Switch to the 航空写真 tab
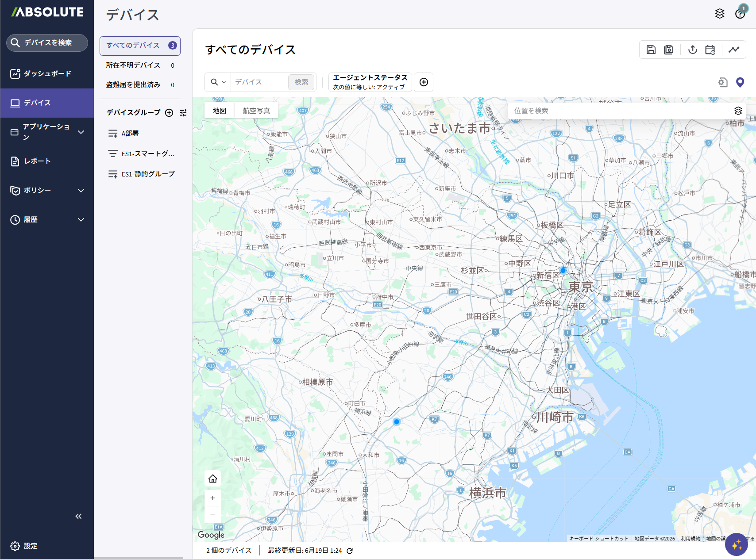The image size is (756, 559). pos(256,111)
